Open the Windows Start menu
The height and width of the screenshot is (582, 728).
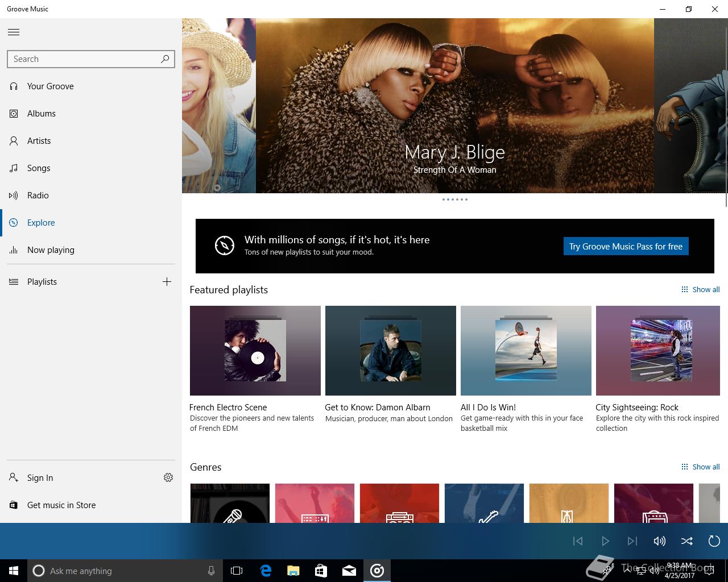click(14, 571)
